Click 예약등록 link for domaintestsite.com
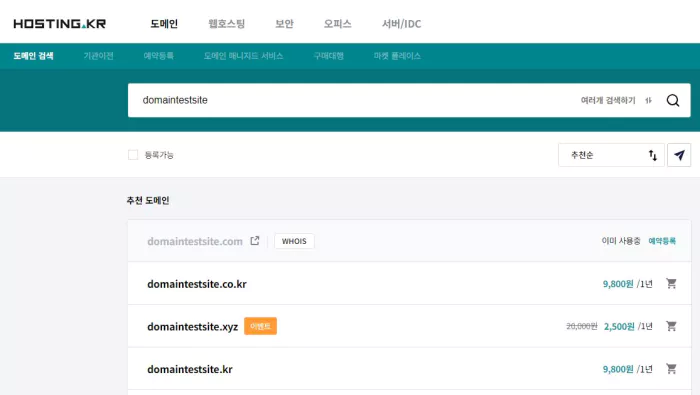 [x=662, y=241]
